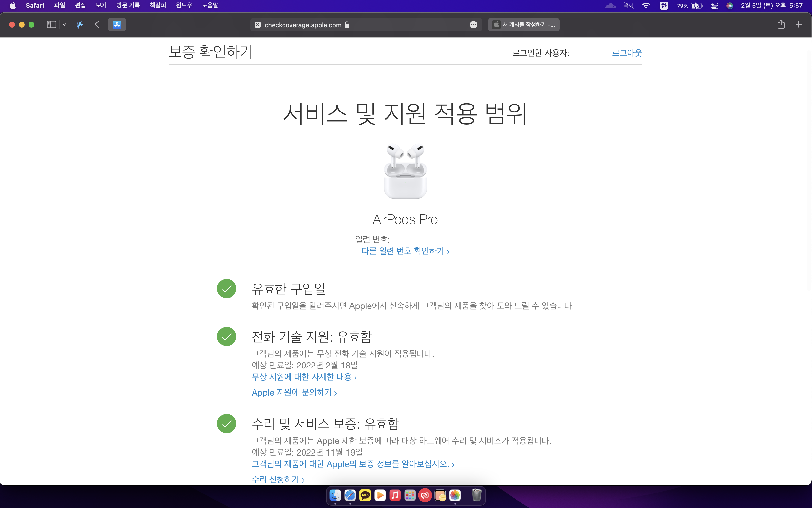
Task: Click 예상 만료일: 2022년 2월 18일 text
Action: tap(305, 365)
